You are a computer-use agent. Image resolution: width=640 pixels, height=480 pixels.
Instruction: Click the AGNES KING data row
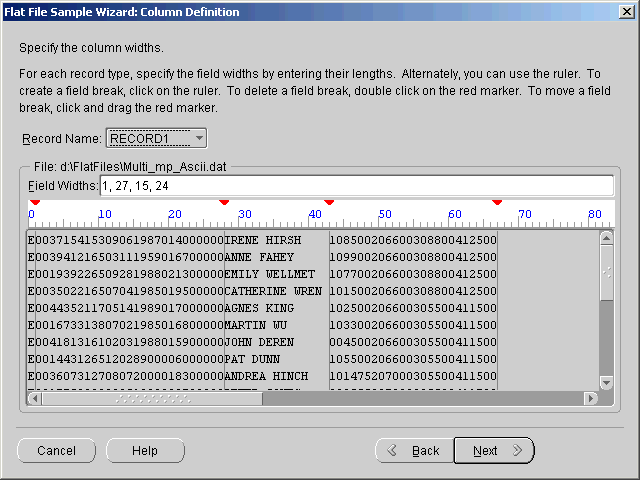(262, 308)
